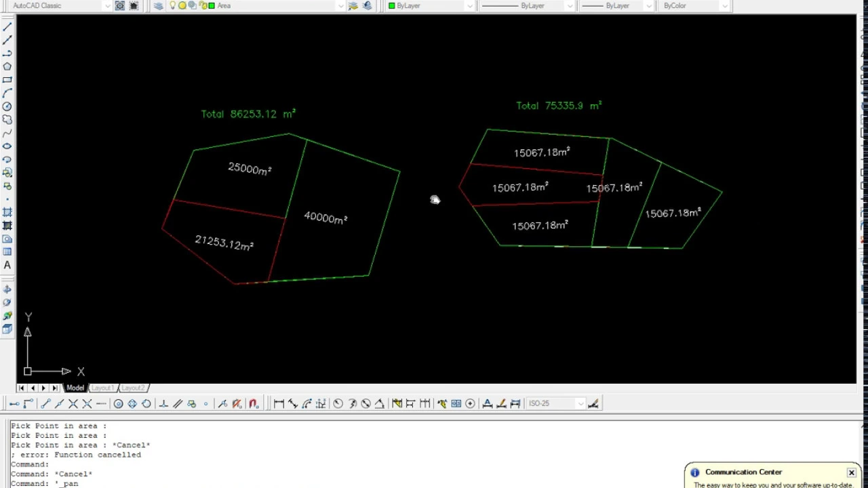Open Workspace Settings gear icon
868x488 pixels.
coord(120,5)
